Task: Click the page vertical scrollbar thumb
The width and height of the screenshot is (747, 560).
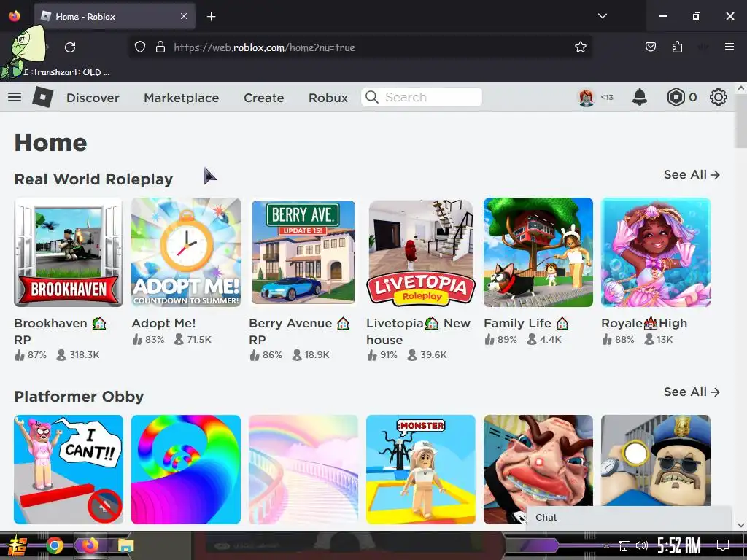Action: click(741, 121)
